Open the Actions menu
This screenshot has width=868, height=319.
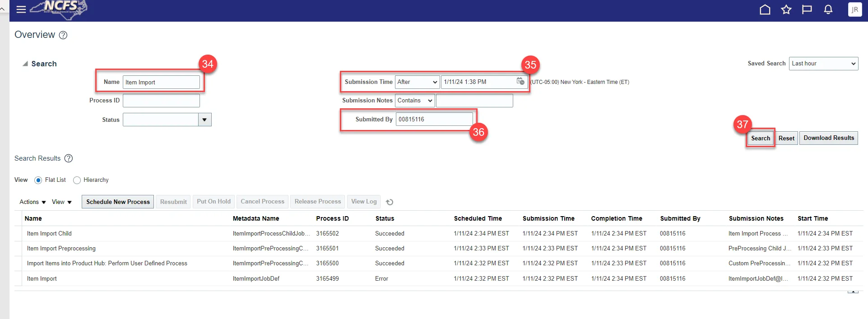(x=32, y=202)
